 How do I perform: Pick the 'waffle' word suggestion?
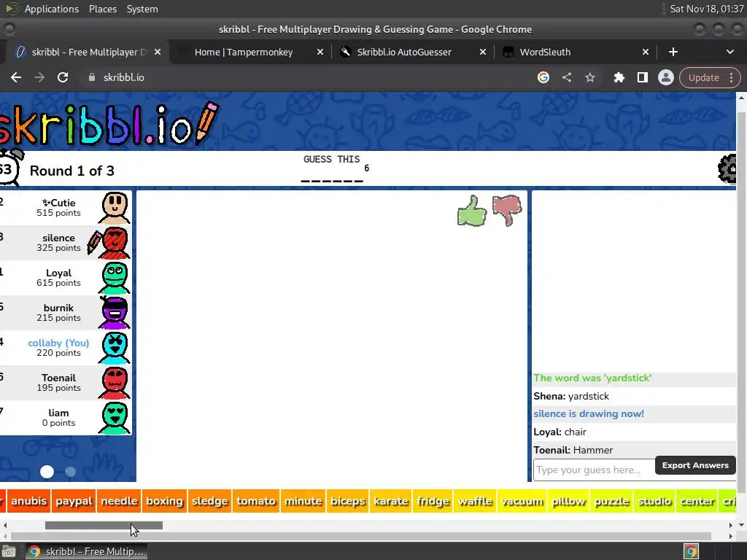tap(475, 501)
